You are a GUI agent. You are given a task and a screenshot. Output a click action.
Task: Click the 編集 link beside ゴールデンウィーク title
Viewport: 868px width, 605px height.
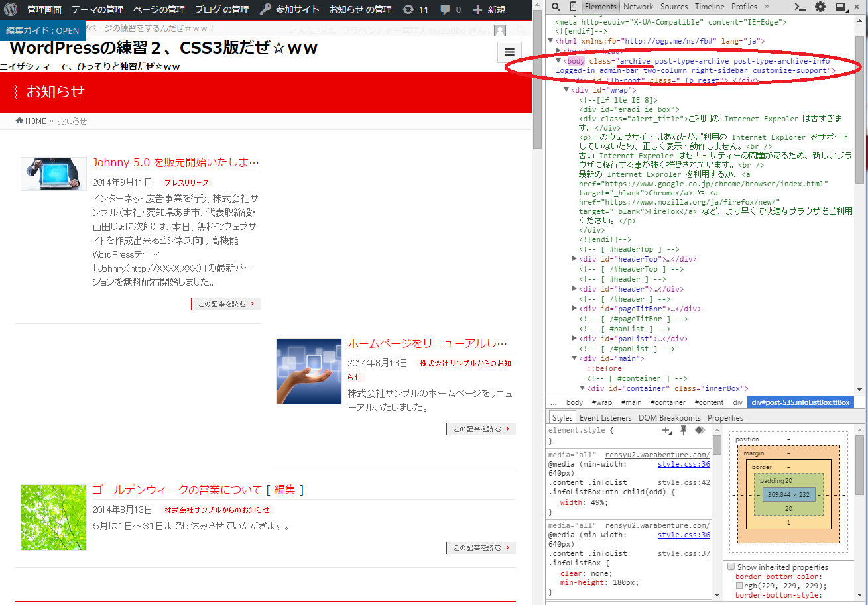tap(284, 490)
